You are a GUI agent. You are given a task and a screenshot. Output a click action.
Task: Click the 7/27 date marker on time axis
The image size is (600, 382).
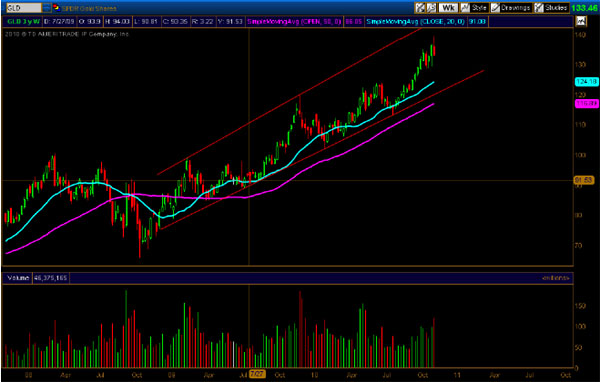[257, 374]
